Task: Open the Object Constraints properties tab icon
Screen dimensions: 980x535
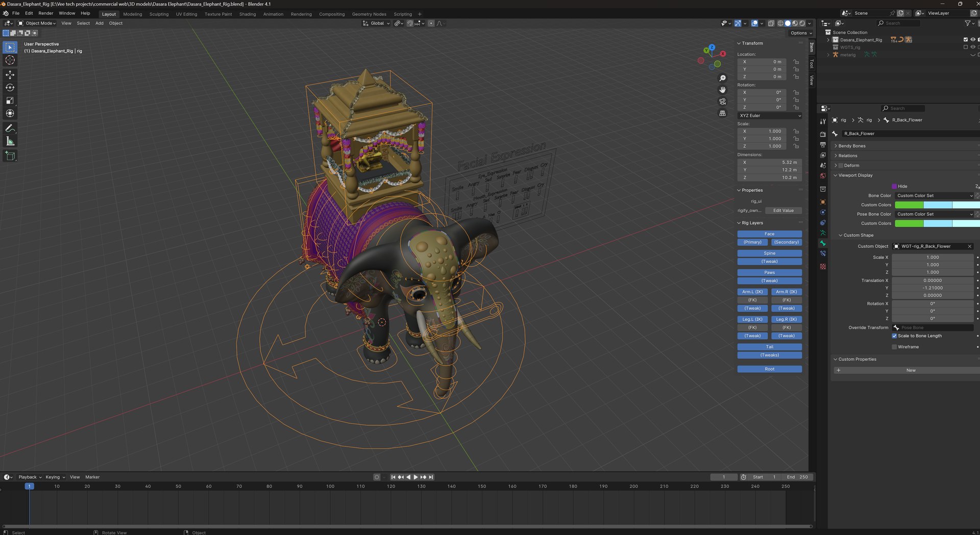Action: click(x=823, y=222)
